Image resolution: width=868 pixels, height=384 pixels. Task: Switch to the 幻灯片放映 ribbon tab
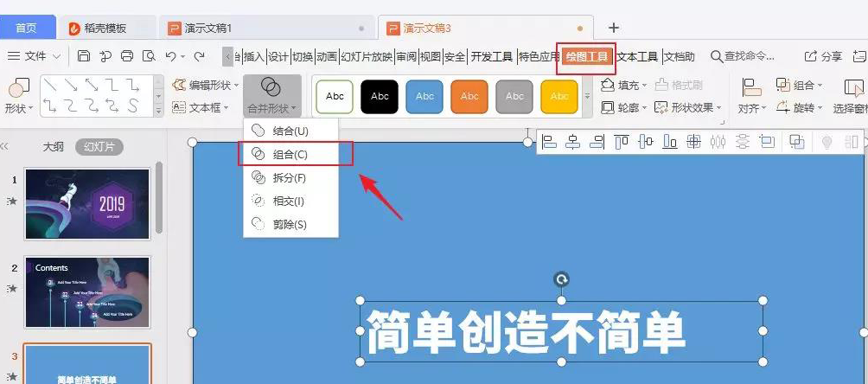point(367,56)
